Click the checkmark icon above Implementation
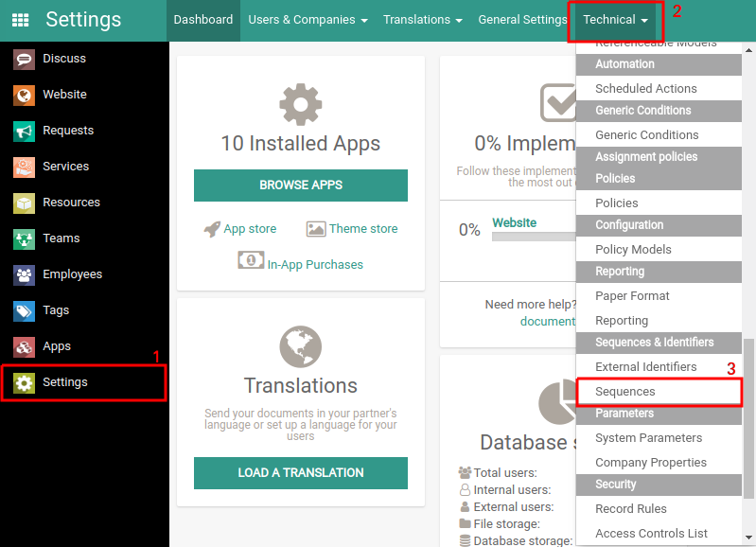756x547 pixels. pos(558,102)
